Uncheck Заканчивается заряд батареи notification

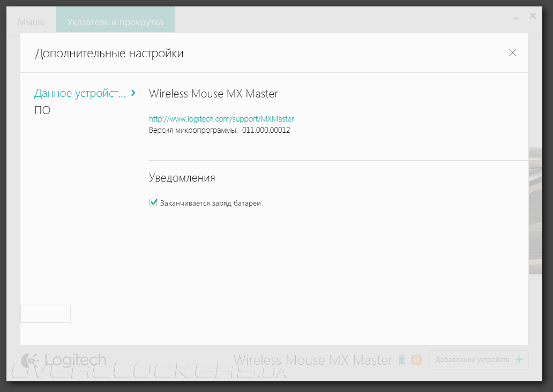tap(153, 203)
